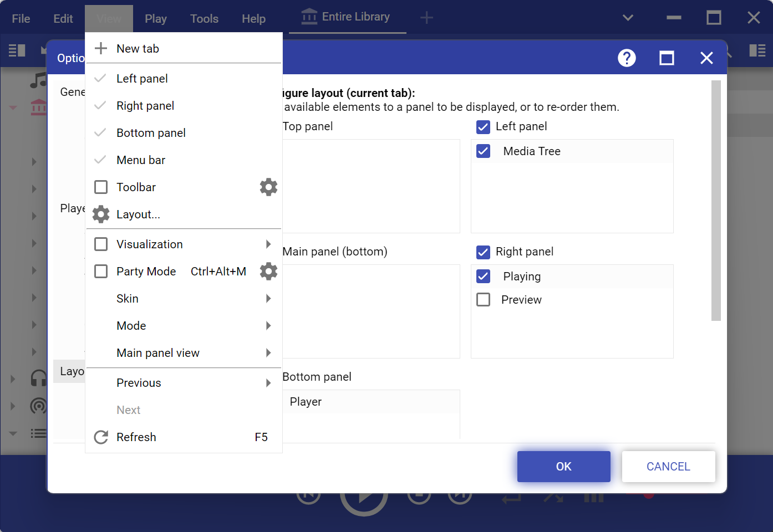773x532 pixels.
Task: Toggle left panel icon in top toolbar
Action: pyautogui.click(x=17, y=51)
